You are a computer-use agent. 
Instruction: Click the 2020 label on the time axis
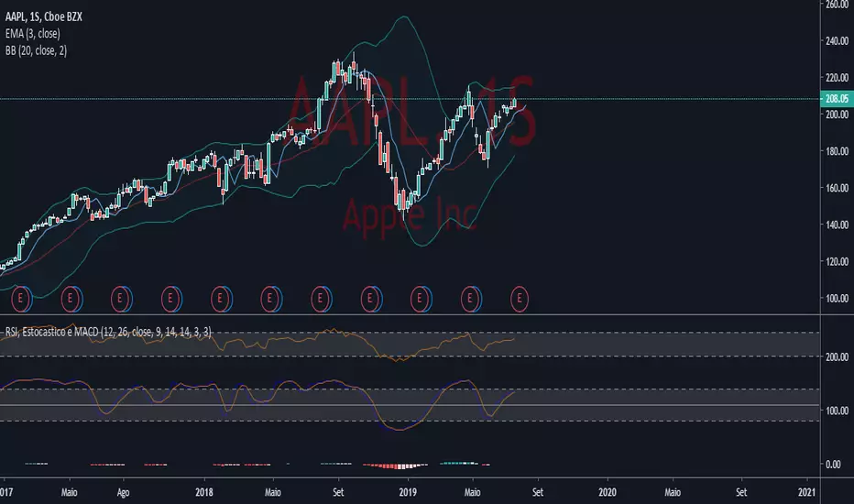pos(608,493)
